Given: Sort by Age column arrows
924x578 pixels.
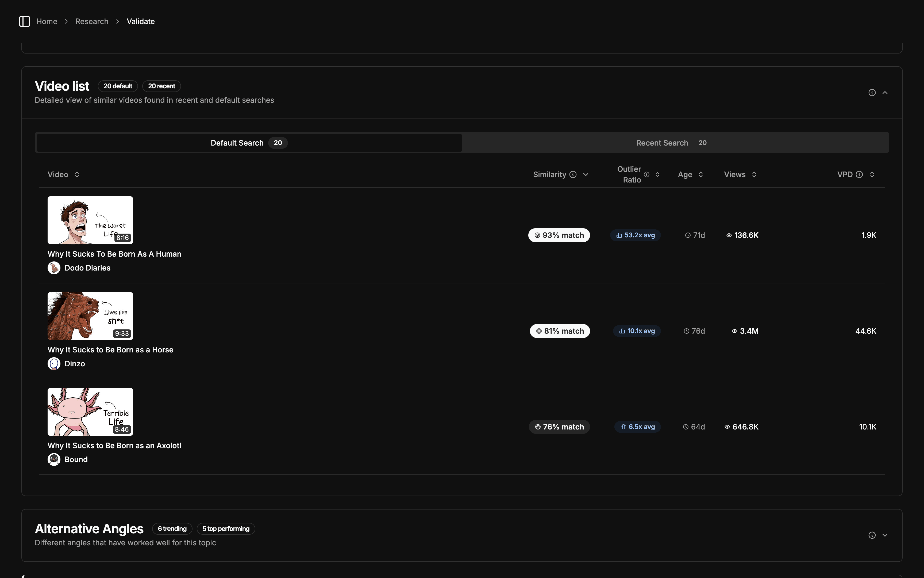Looking at the screenshot, I should (x=701, y=174).
